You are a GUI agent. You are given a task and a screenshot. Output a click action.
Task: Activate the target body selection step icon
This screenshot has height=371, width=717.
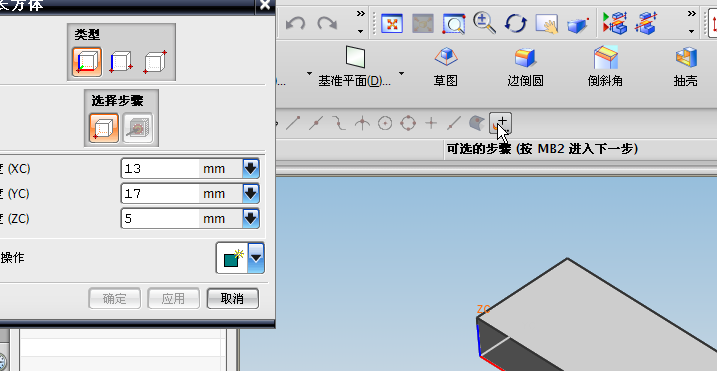coord(138,128)
